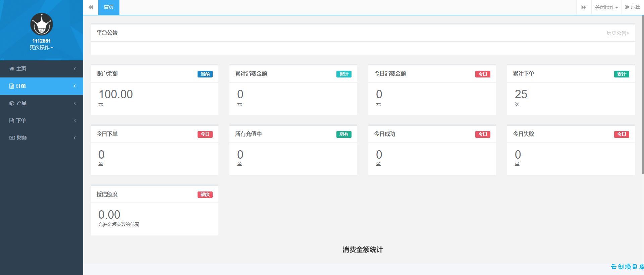Screen dimensions: 644x275
Task: Click the 历史公告> link
Action: click(x=618, y=33)
